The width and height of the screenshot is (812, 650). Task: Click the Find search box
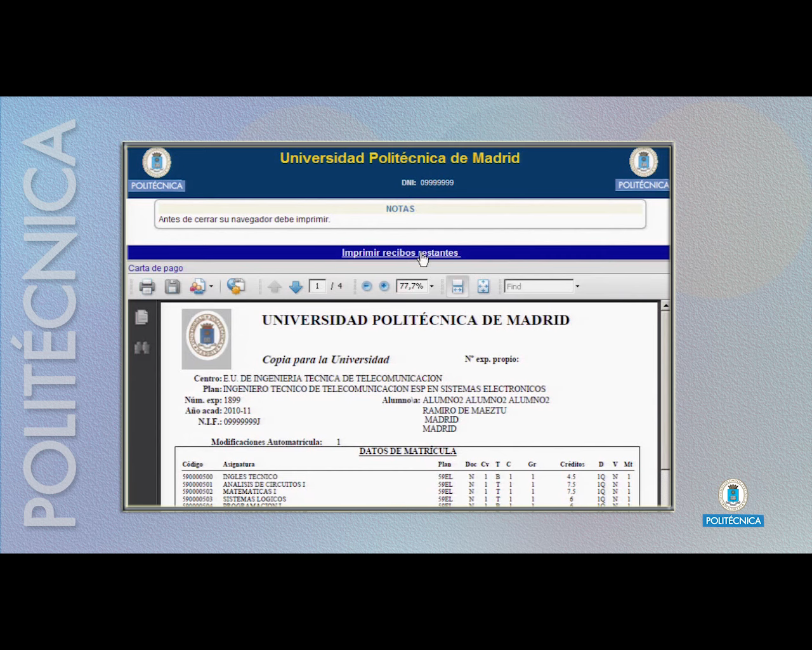click(x=539, y=286)
